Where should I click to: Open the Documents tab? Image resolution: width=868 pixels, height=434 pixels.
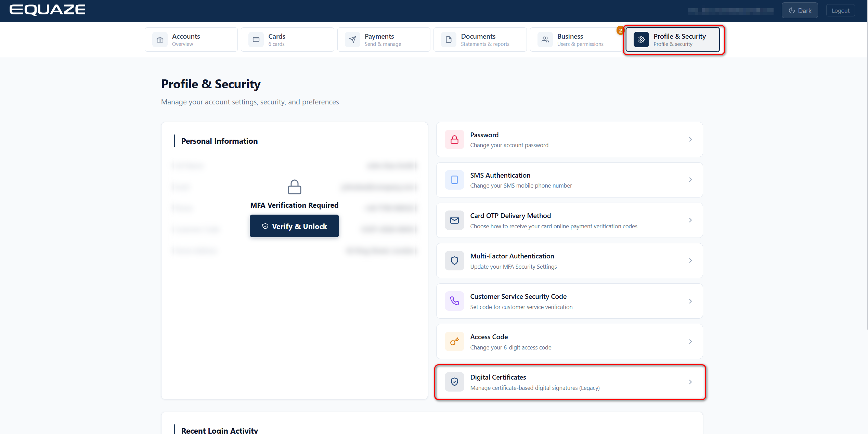pos(480,40)
